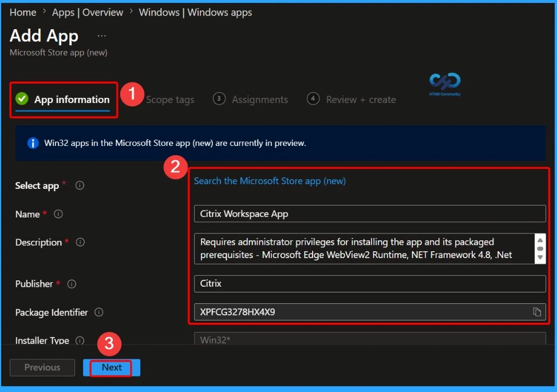
Task: Click the Installer Type field showing Win32*
Action: tap(370, 339)
